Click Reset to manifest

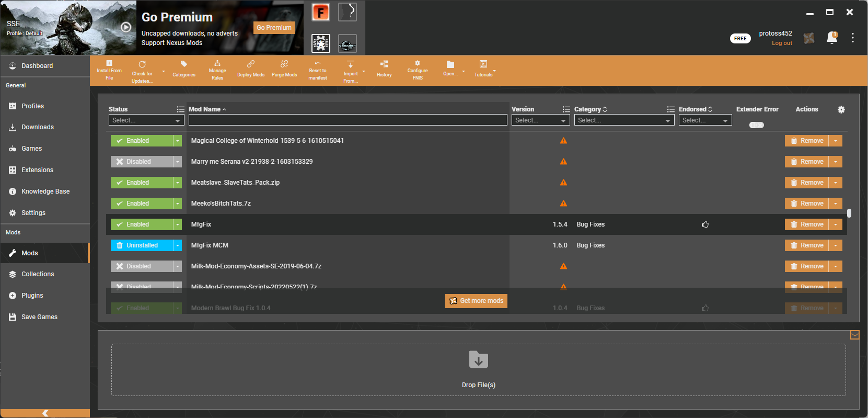(x=318, y=70)
